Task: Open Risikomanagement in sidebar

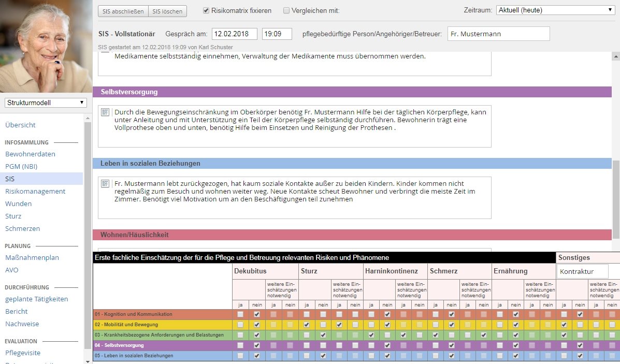Action: point(35,191)
